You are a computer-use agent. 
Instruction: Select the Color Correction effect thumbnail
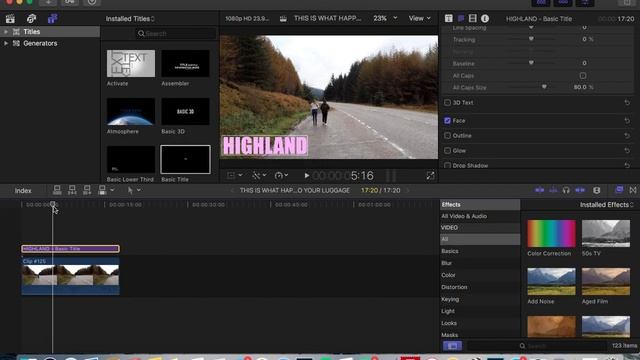551,233
